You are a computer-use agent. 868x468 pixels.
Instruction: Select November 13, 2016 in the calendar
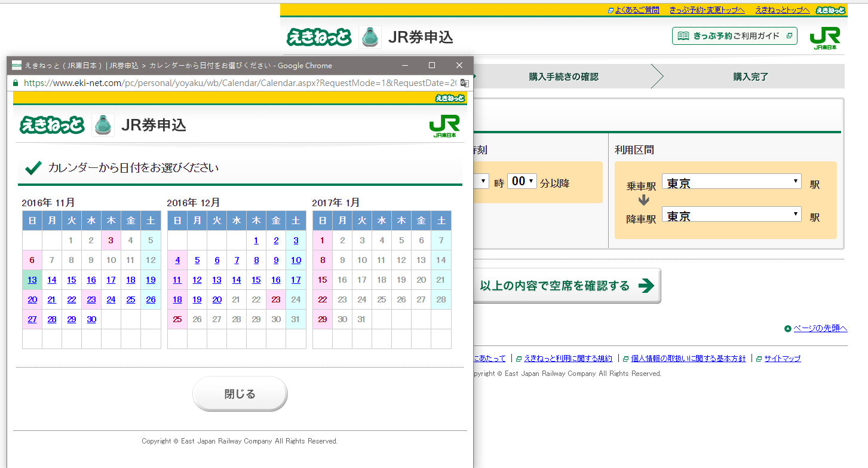point(32,280)
